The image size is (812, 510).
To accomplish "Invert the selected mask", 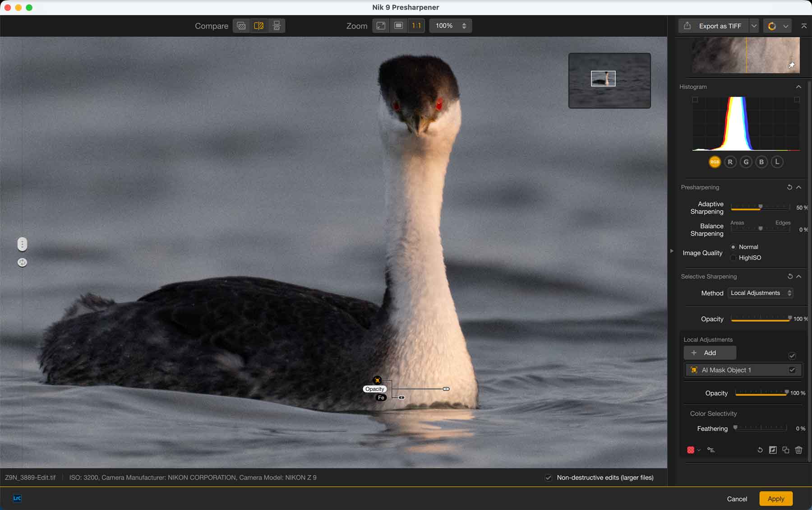I will tap(773, 450).
